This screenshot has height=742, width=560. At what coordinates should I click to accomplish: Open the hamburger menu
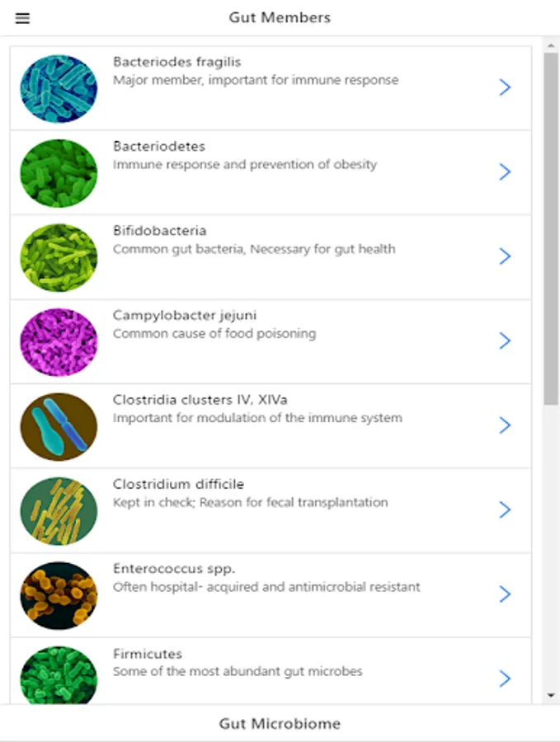coord(22,18)
